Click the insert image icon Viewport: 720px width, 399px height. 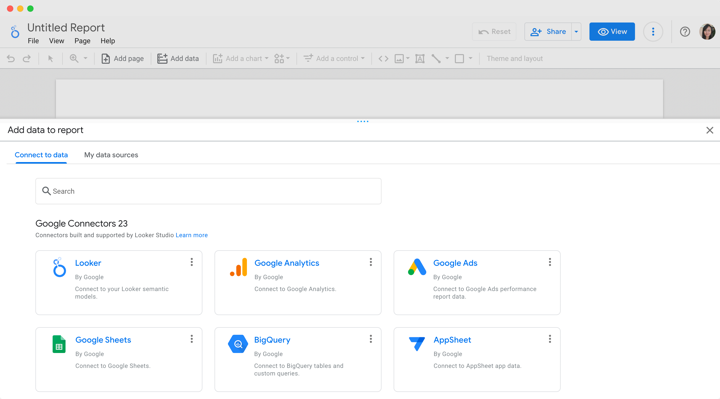click(x=399, y=59)
